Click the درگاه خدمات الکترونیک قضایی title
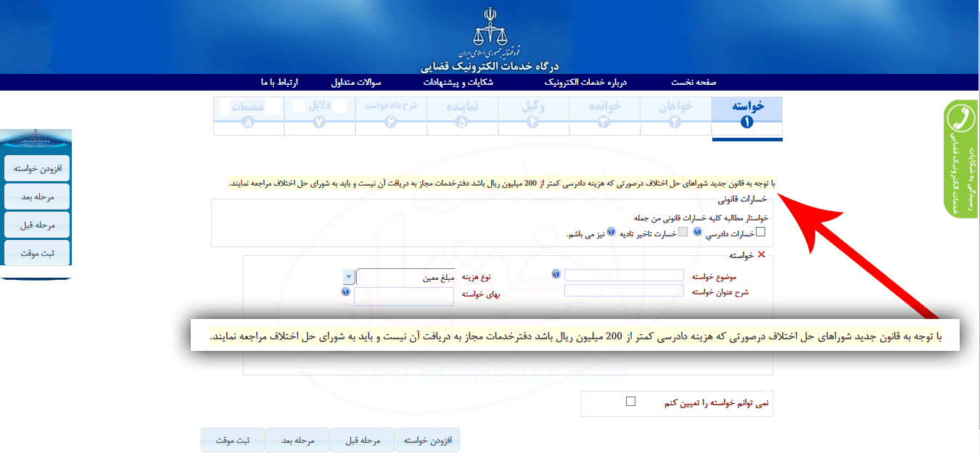 [x=491, y=67]
